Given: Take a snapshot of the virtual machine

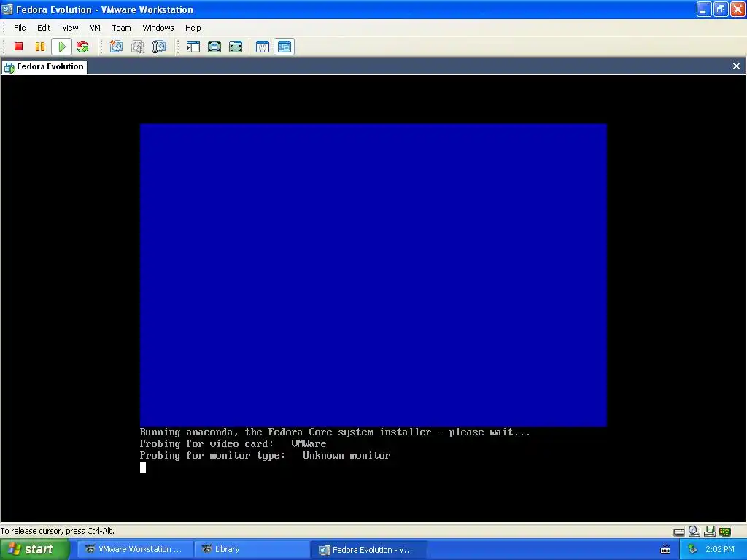Looking at the screenshot, I should (x=116, y=47).
